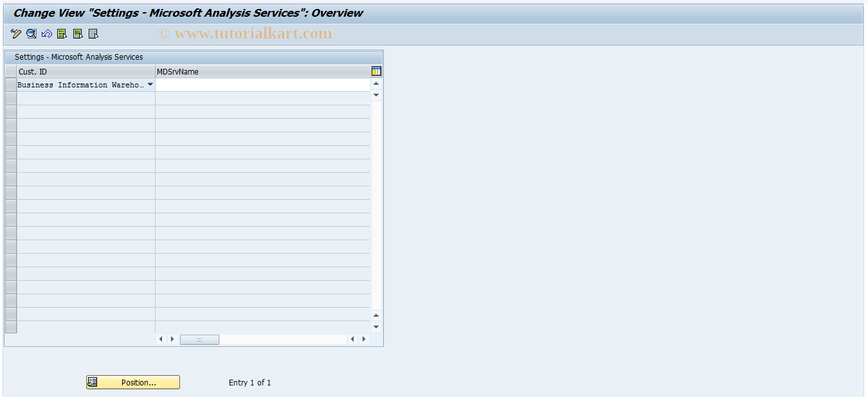The height and width of the screenshot is (397, 868).
Task: Open the find/details magnifier icon
Action: (32, 34)
